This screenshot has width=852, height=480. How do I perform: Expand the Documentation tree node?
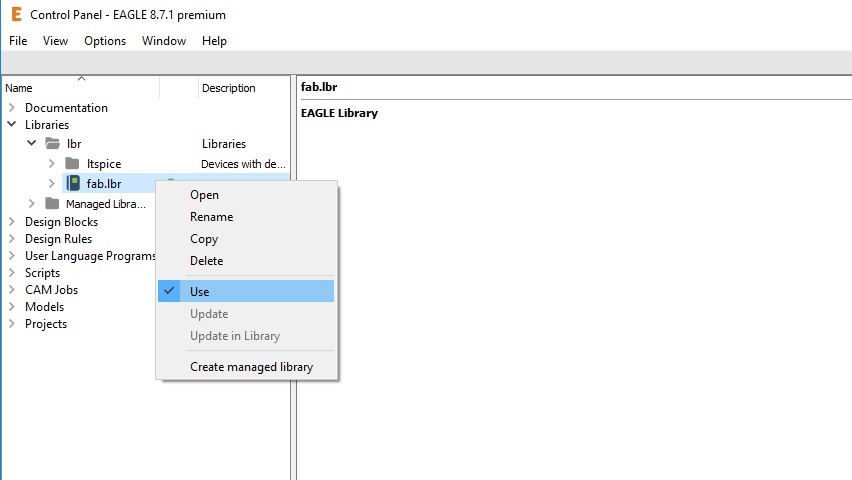pyautogui.click(x=11, y=107)
